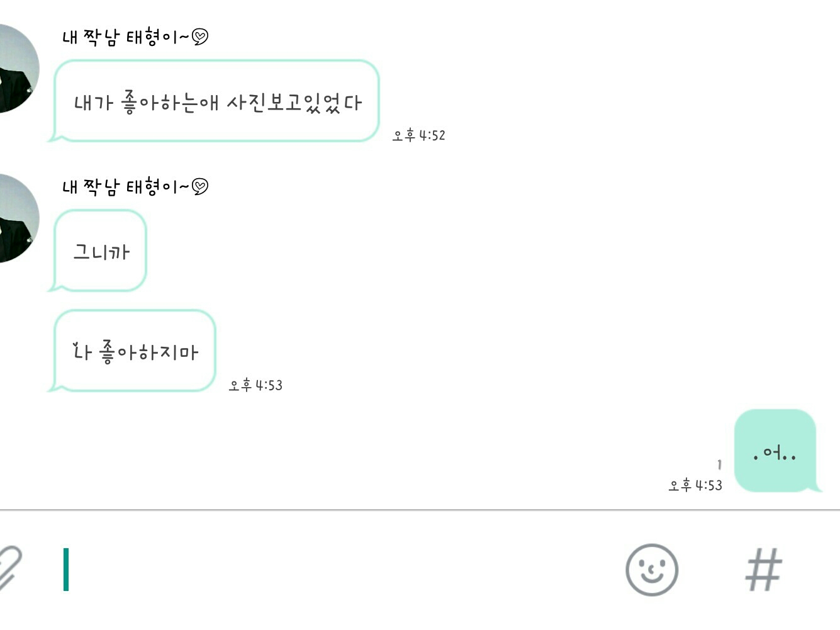Tap sender name above the 그니까 bubble

pos(126,187)
